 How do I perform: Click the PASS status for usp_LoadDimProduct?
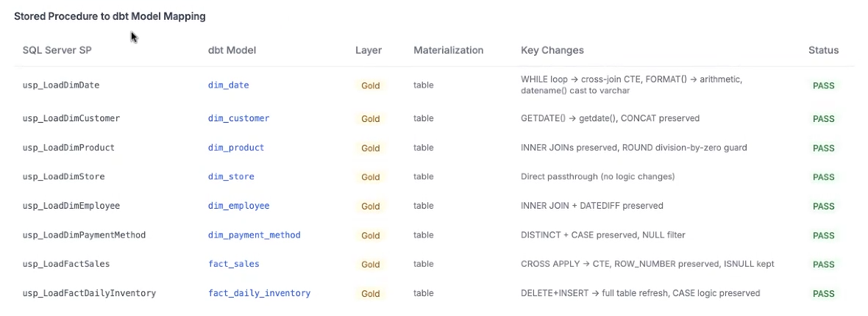(x=823, y=148)
